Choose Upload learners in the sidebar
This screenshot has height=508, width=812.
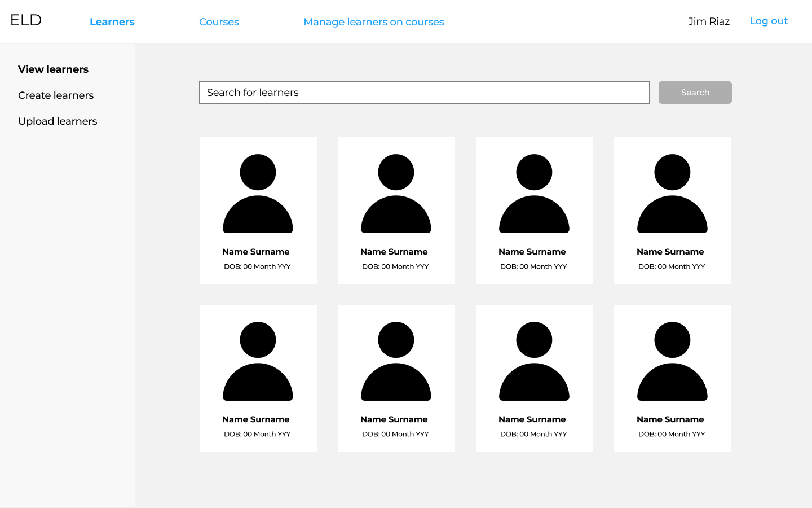(58, 121)
